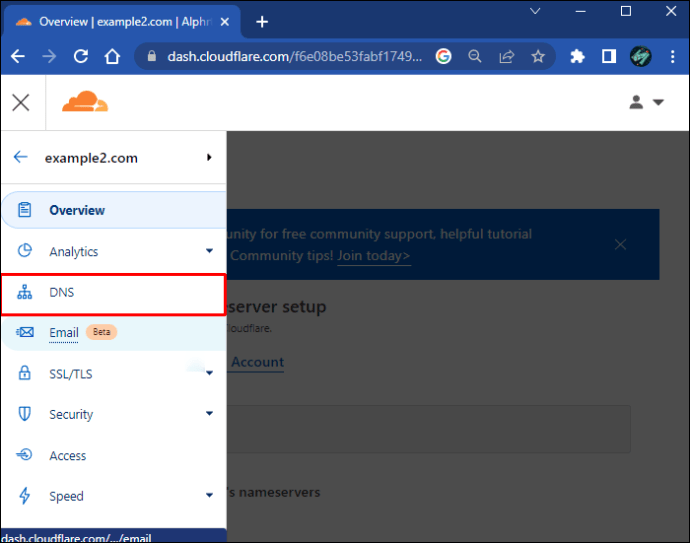Toggle the browser side panel icon
The image size is (690, 543).
click(609, 56)
